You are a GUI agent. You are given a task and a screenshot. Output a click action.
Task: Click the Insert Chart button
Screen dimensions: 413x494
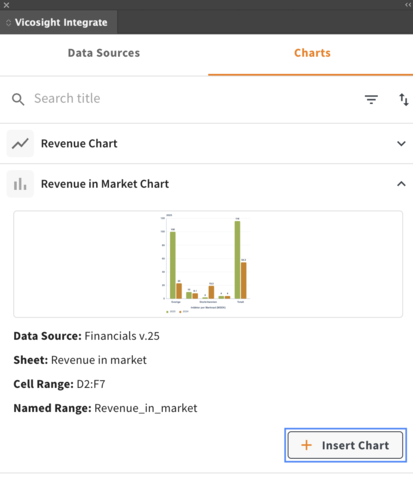[x=345, y=445]
